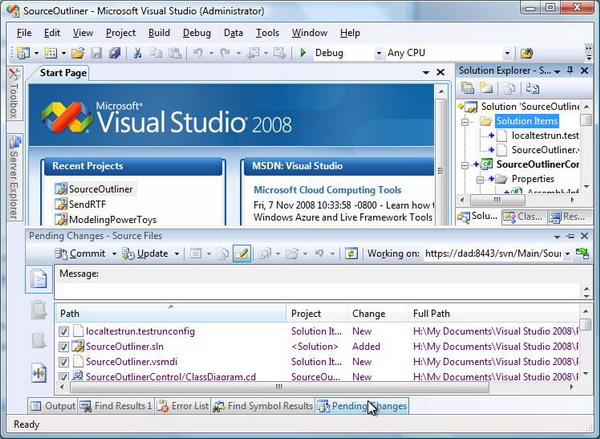600x439 pixels.
Task: Toggle checkbox for localtestrun.testrunconfig
Action: [64, 331]
